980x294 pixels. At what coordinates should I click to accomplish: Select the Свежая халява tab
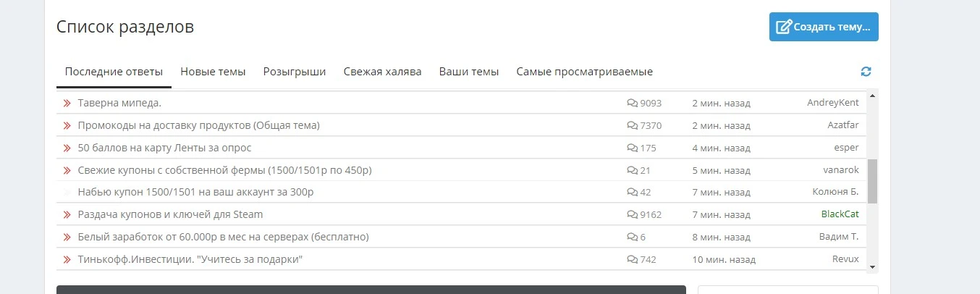click(x=382, y=72)
